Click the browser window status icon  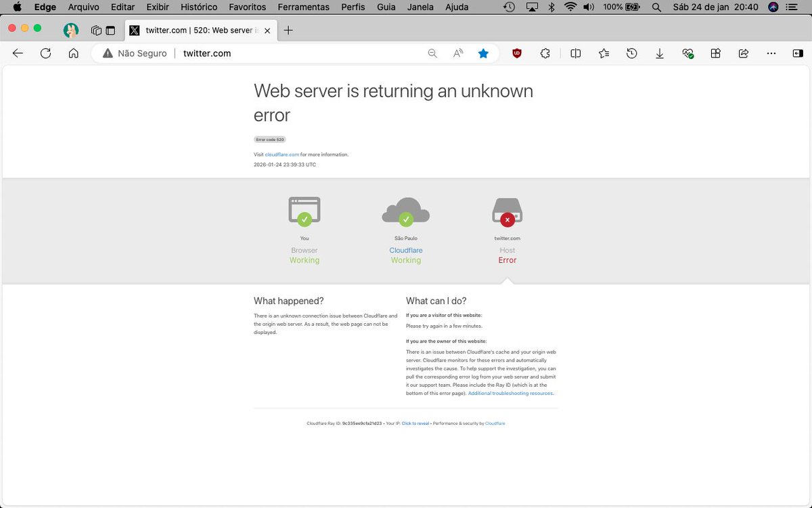click(x=304, y=211)
